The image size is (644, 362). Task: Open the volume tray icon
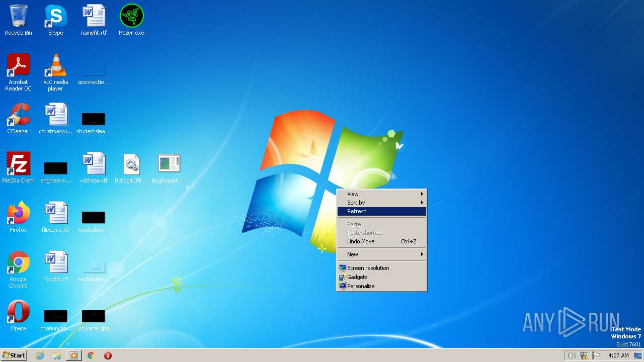[572, 355]
